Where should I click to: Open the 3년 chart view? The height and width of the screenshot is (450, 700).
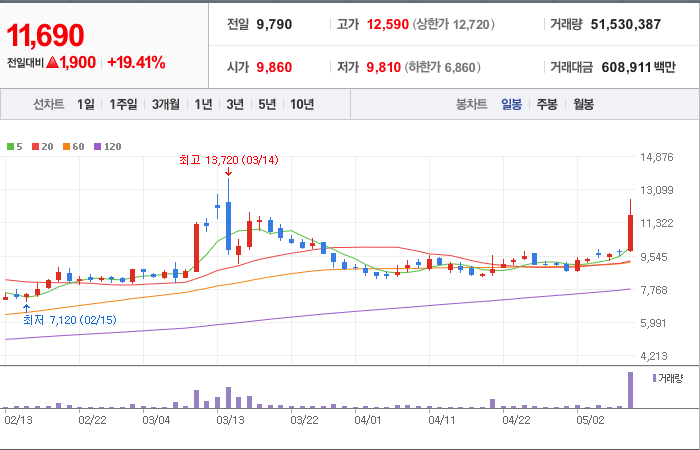point(235,104)
